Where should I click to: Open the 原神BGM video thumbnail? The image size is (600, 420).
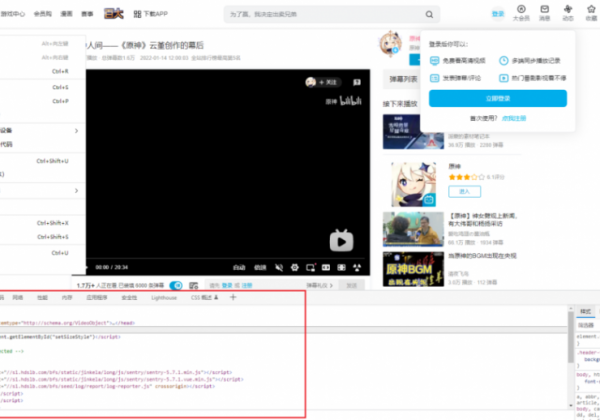[413, 269]
